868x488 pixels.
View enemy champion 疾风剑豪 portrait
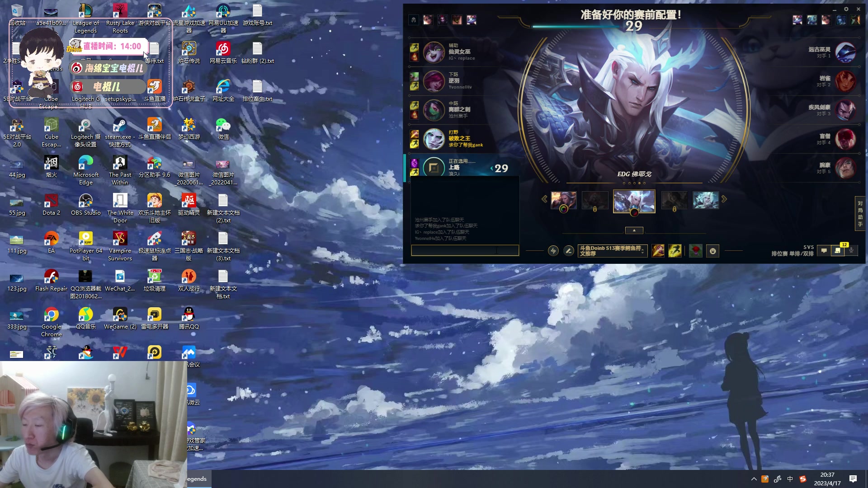pyautogui.click(x=845, y=110)
